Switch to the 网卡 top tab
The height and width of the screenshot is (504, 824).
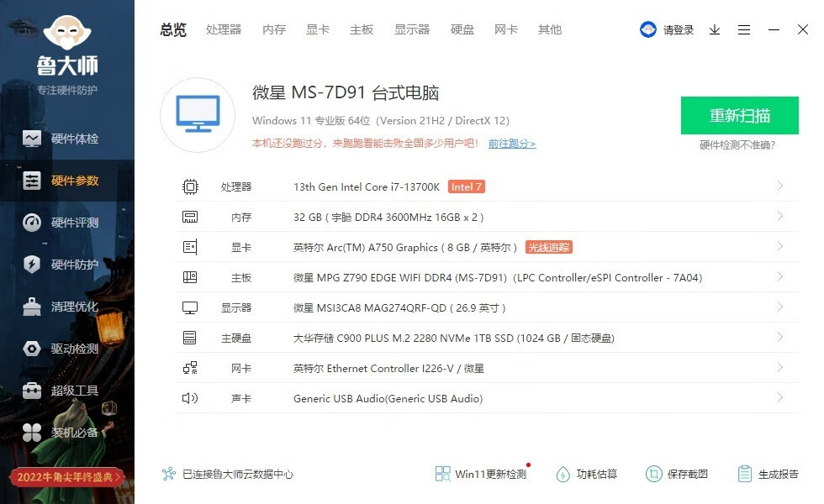tap(506, 30)
